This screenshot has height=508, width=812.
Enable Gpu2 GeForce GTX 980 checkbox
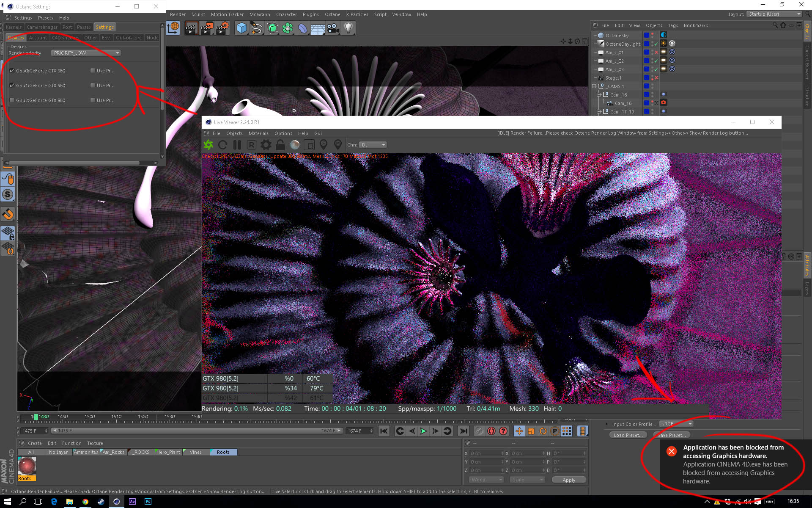[12, 100]
